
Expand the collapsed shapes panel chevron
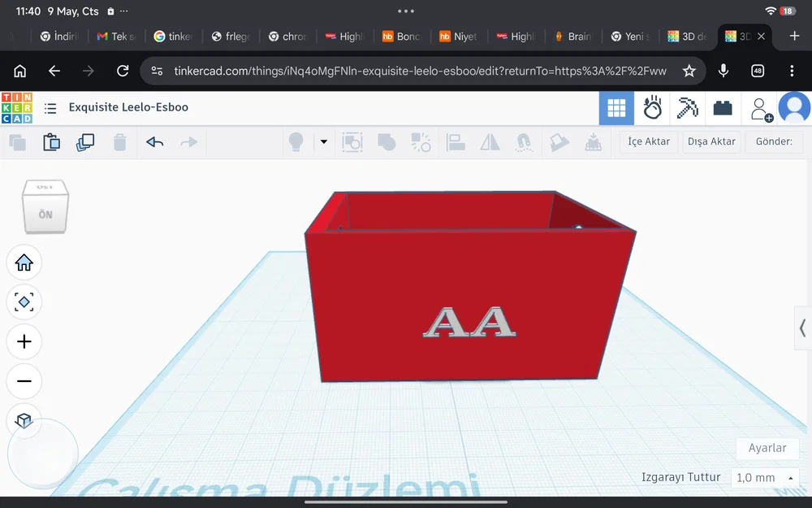point(803,328)
